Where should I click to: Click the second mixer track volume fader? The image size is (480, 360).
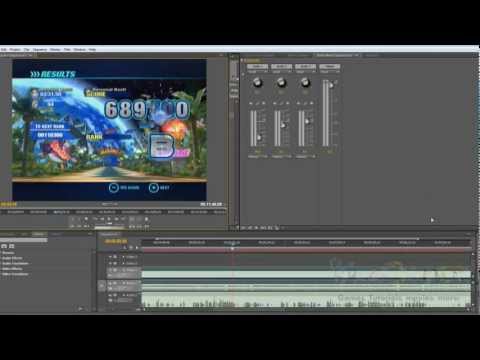(x=283, y=125)
